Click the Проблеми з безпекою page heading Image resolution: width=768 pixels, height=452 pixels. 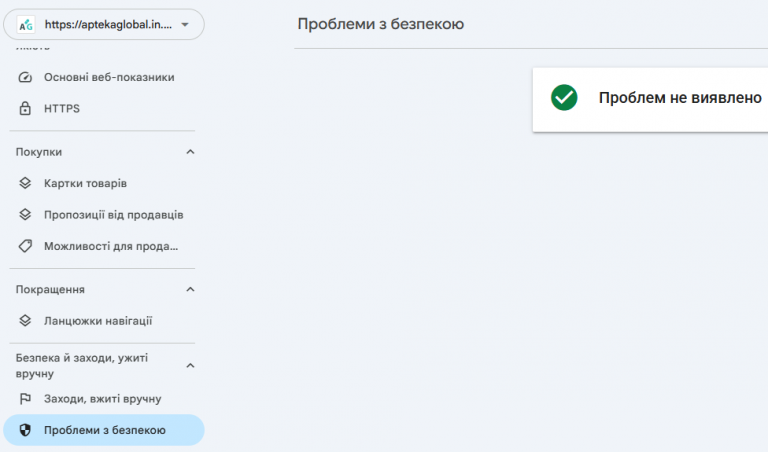coord(381,24)
